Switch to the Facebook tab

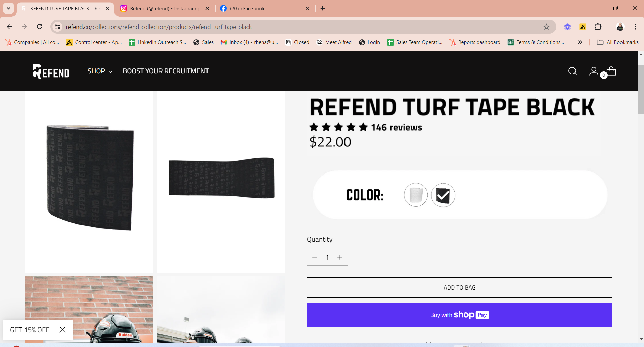265,9
